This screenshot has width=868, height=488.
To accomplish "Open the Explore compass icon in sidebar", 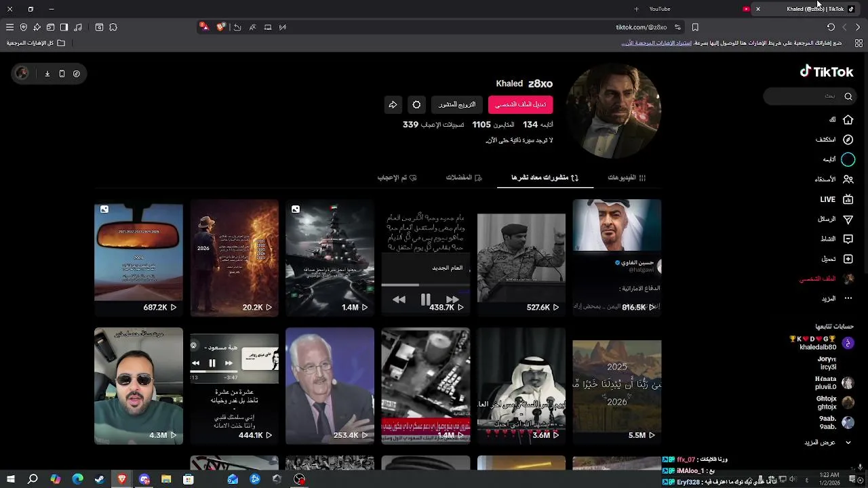I will [x=848, y=140].
